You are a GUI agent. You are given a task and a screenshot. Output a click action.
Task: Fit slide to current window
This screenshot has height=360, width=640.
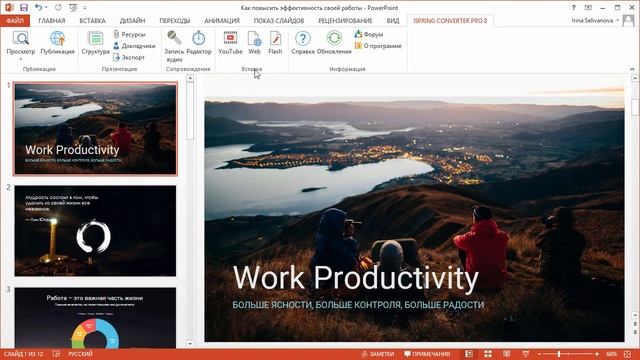pyautogui.click(x=627, y=354)
